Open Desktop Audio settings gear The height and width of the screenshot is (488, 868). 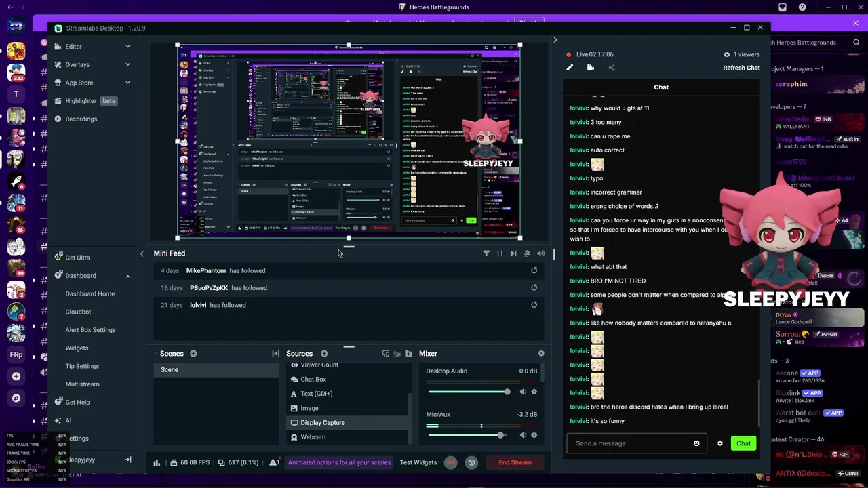[x=534, y=392]
